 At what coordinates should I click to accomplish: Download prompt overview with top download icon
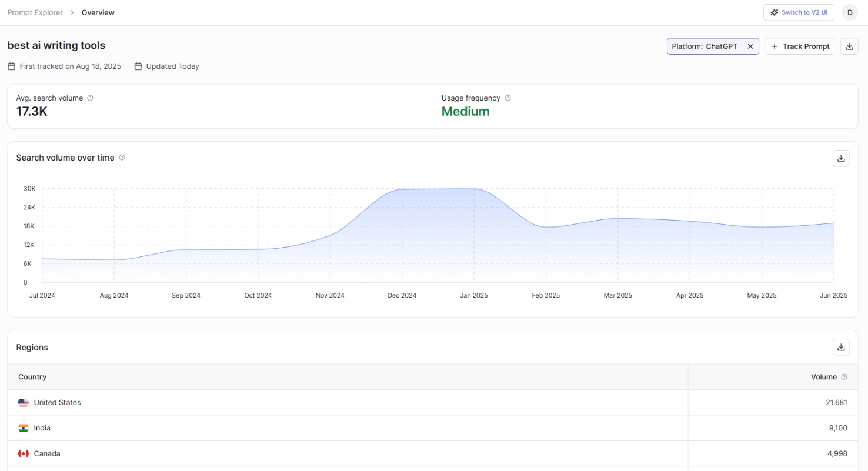(x=849, y=46)
